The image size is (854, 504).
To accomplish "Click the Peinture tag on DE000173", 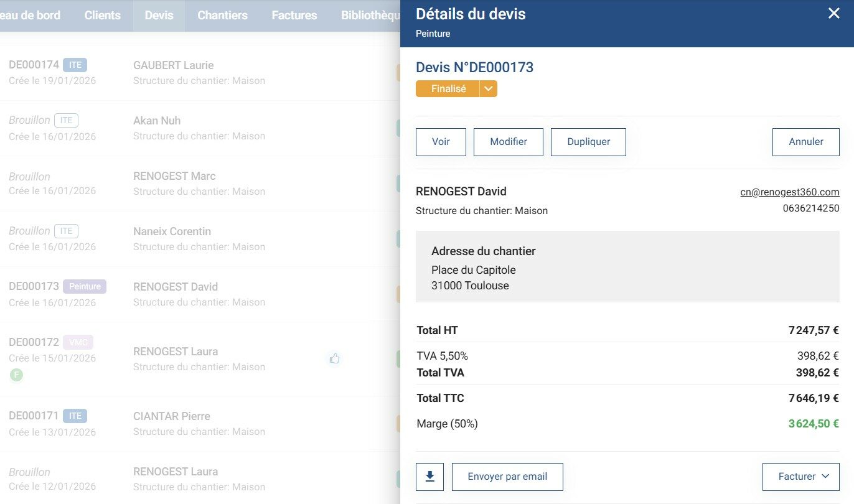I will (85, 287).
